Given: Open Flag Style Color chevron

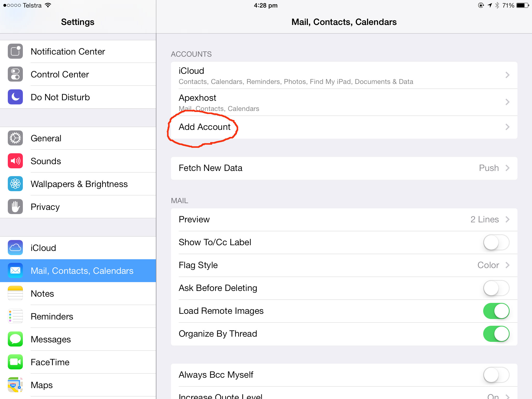Looking at the screenshot, I should [x=508, y=265].
